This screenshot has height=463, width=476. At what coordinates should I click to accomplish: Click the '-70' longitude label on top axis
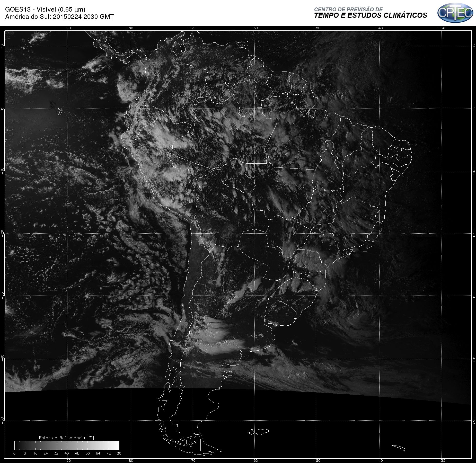click(x=192, y=28)
